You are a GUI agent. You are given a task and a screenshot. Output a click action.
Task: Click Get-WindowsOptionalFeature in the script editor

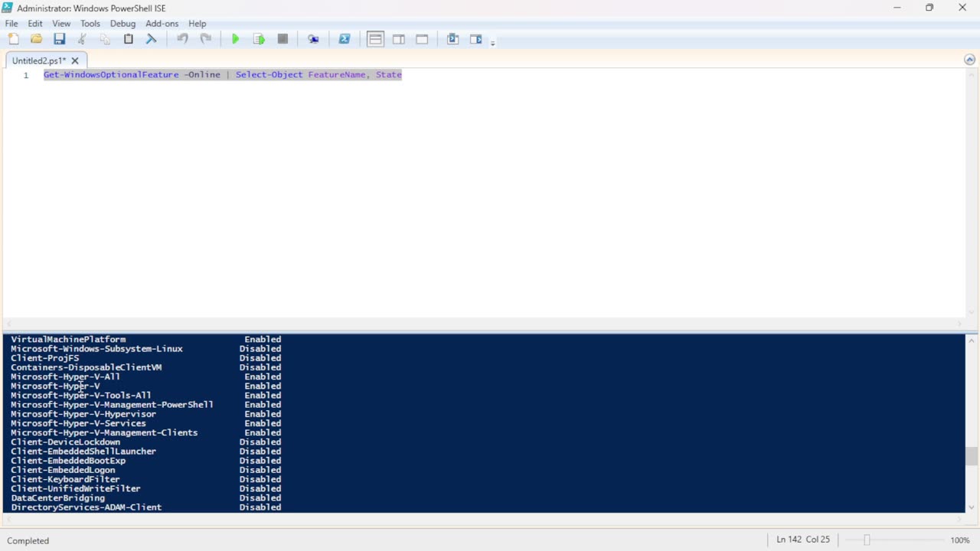pyautogui.click(x=111, y=74)
